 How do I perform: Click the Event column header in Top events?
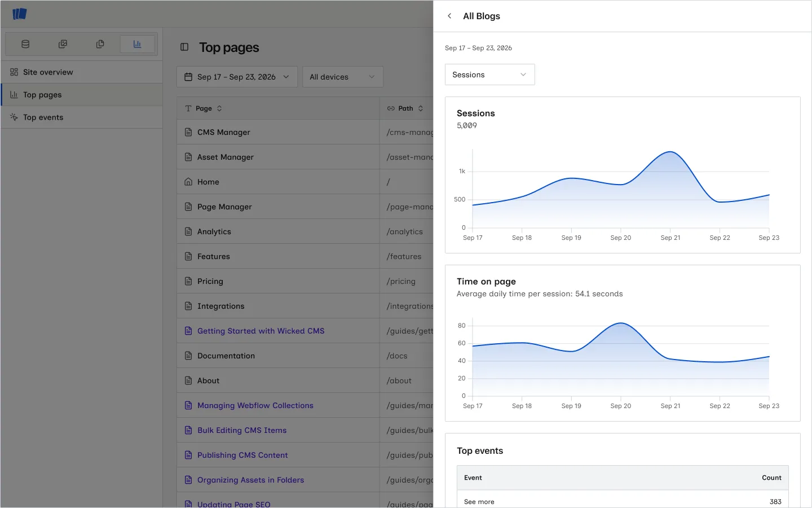point(473,478)
